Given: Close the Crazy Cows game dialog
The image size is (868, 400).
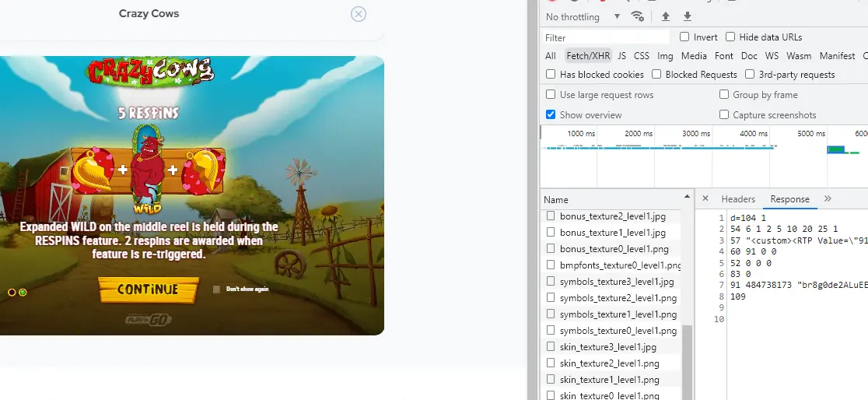Looking at the screenshot, I should coord(358,14).
